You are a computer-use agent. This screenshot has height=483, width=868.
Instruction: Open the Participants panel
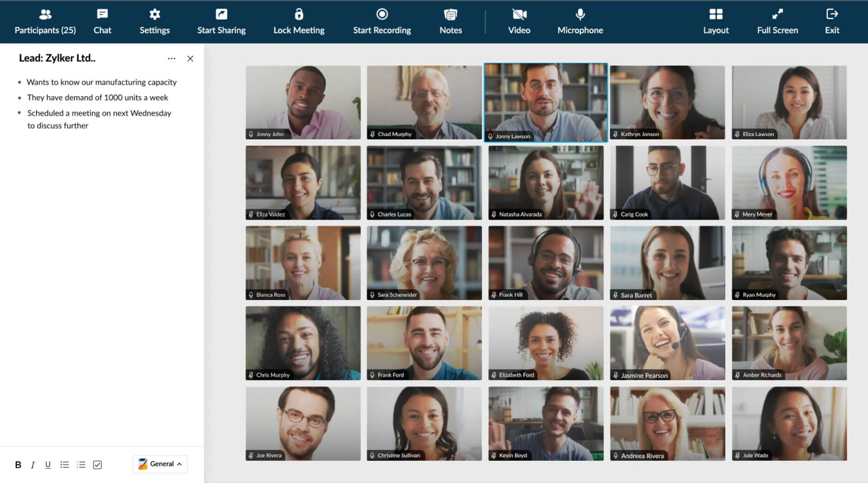(45, 21)
